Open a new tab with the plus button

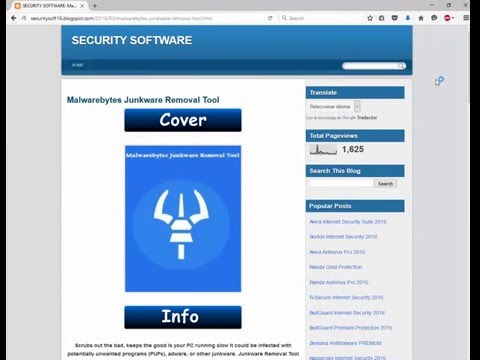point(95,6)
